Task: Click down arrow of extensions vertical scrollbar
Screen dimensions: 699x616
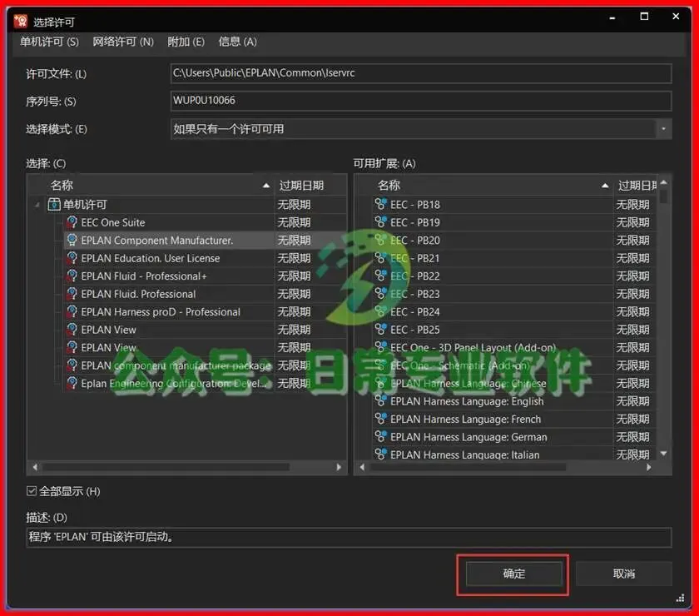Action: pos(664,454)
